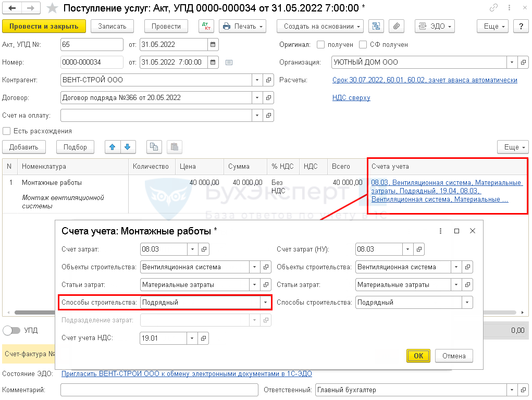Click the copy rows icon
This screenshot has width=532, height=400.
tap(153, 147)
